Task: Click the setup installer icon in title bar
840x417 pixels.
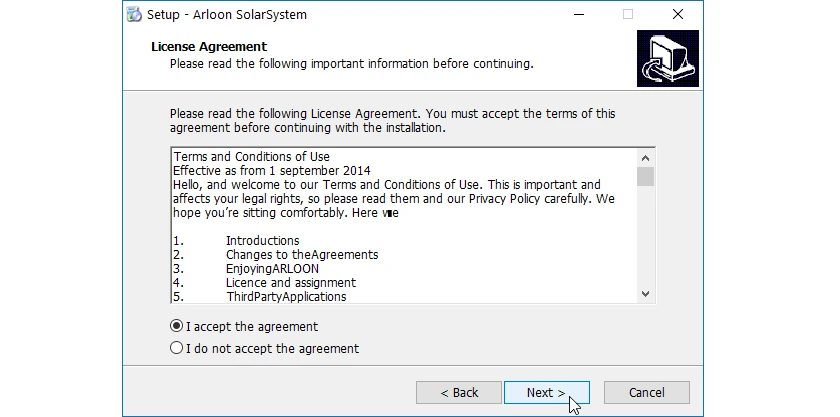Action: click(x=134, y=14)
